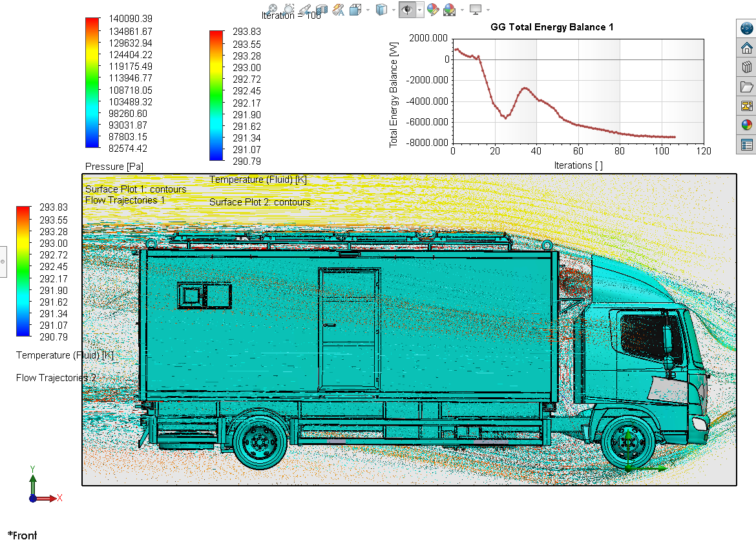Click the GG Total Energy Balance plot
The width and height of the screenshot is (756, 540).
tap(578, 90)
